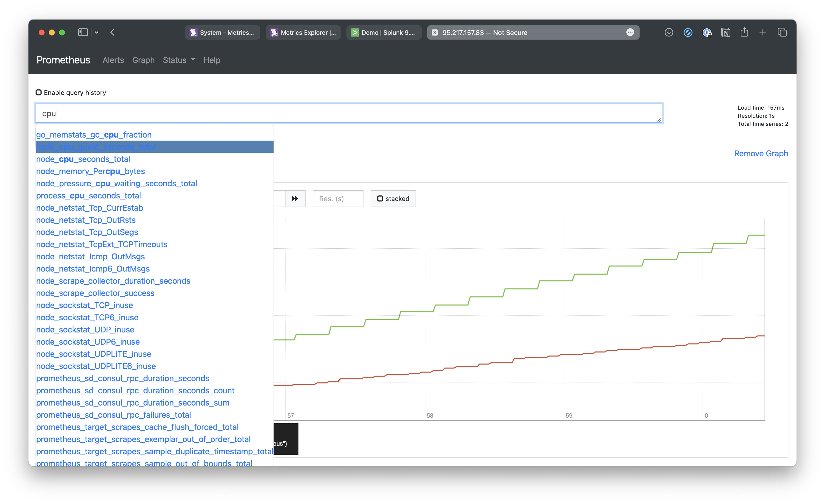Image resolution: width=825 pixels, height=504 pixels.
Task: Choose node_sockstat_UDPLITE_inuse suggestion
Action: pos(155,354)
